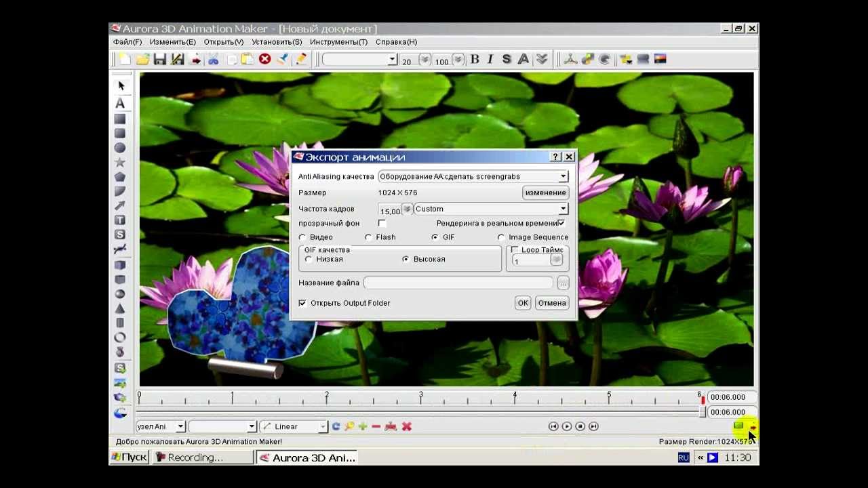
Task: Click the scissors cut icon
Action: (213, 60)
